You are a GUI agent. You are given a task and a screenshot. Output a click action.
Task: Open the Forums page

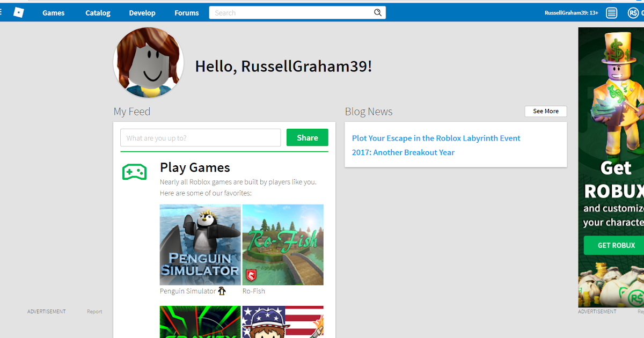pos(187,13)
